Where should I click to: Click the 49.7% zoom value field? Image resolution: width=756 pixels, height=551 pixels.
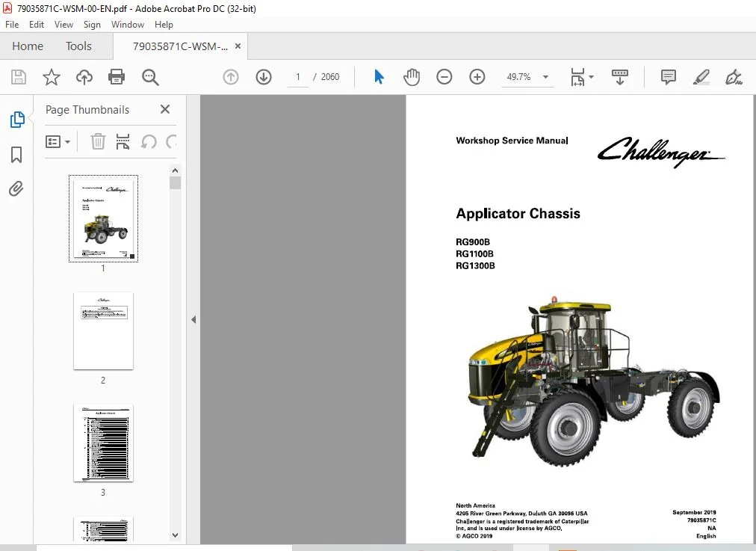coord(518,77)
